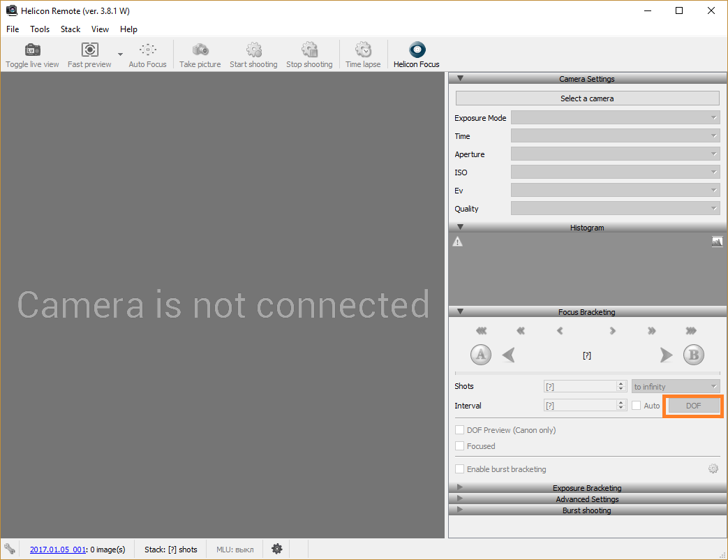This screenshot has height=560, width=728.
Task: Open Time lapse settings icon
Action: click(363, 50)
